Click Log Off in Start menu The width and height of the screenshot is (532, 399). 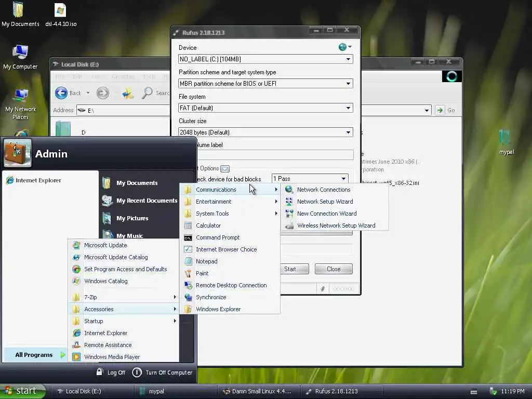pos(111,373)
